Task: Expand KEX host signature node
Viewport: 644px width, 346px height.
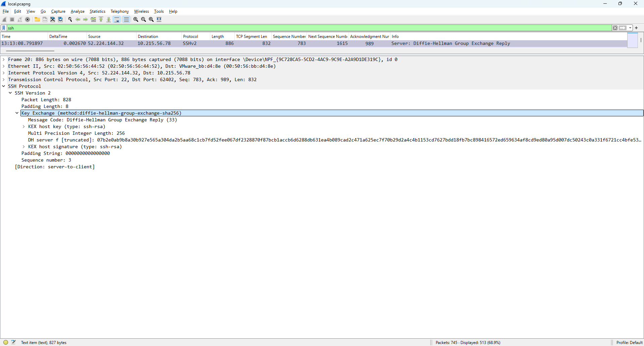Action: [24, 147]
